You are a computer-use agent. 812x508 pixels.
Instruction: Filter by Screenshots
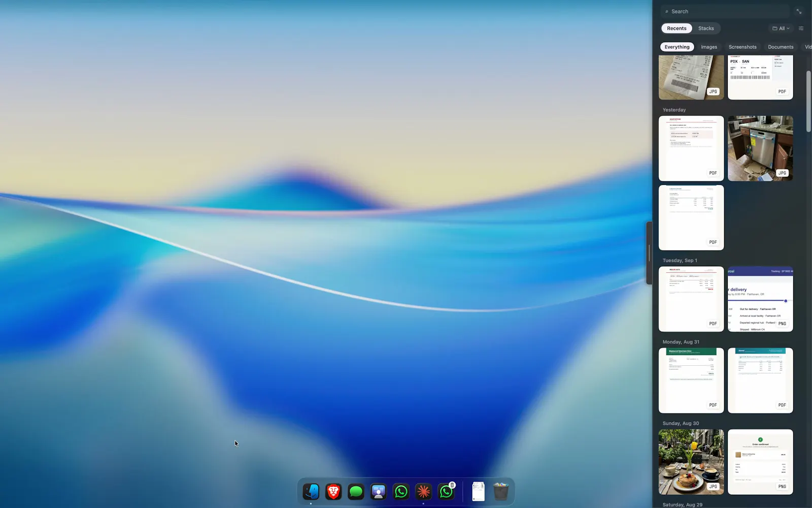(x=742, y=47)
